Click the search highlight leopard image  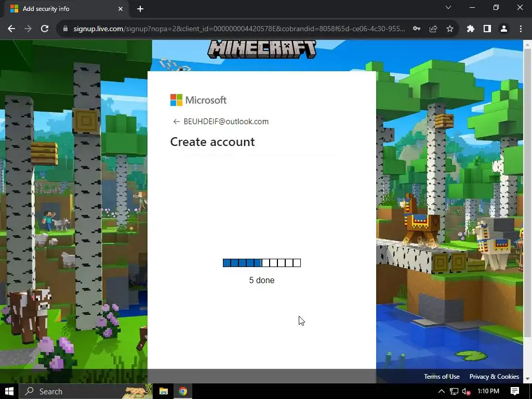point(137,391)
